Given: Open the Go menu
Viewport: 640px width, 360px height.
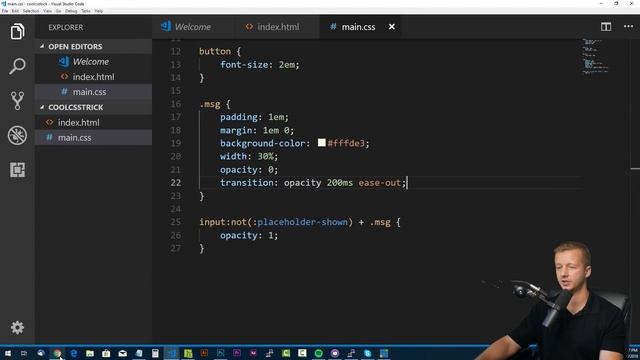Looking at the screenshot, I should (x=58, y=11).
